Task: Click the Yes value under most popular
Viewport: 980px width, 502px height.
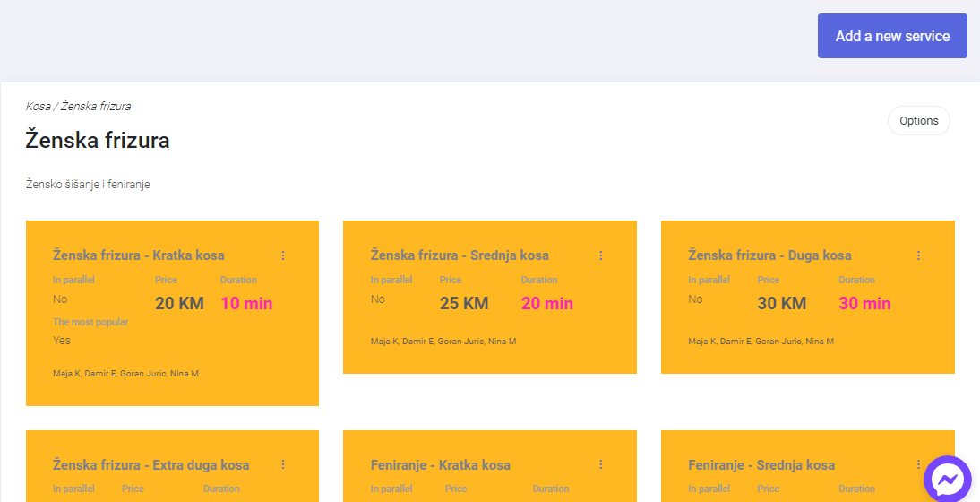Action: [62, 340]
